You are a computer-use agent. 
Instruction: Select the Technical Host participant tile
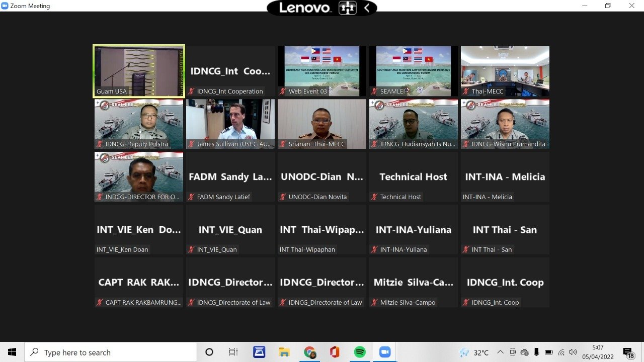(413, 177)
